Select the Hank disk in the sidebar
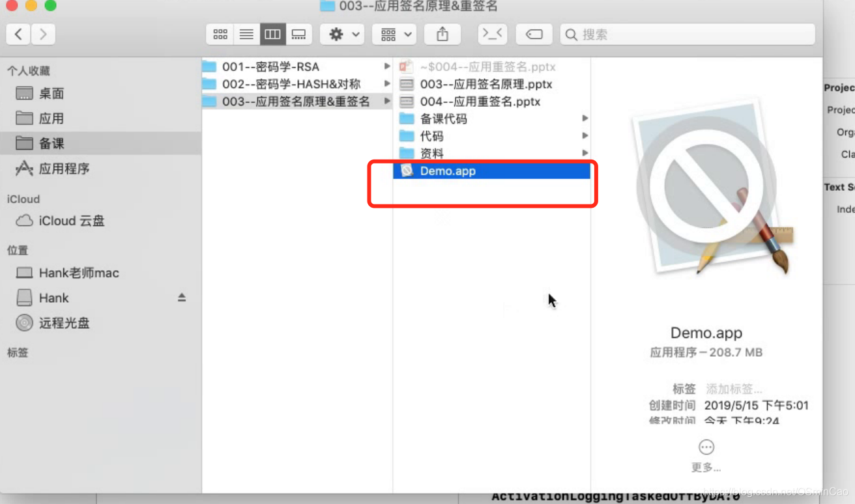Screen dimensions: 855x504 (100, 298)
